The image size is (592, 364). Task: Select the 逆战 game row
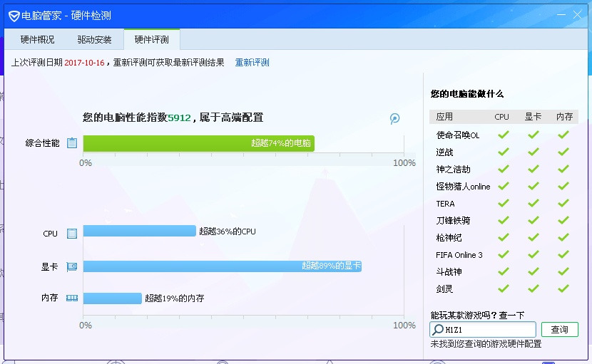tap(504, 152)
